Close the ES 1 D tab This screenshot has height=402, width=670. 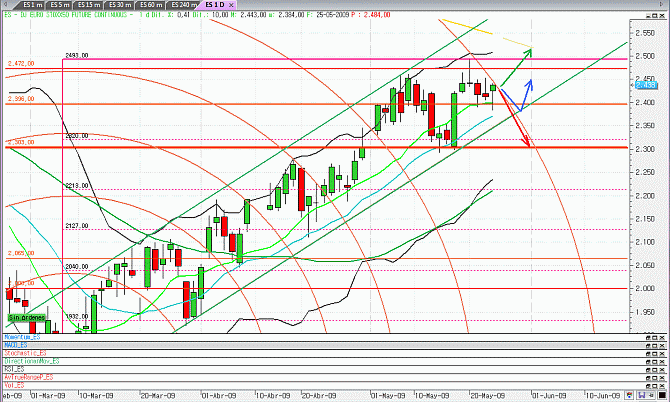point(231,5)
